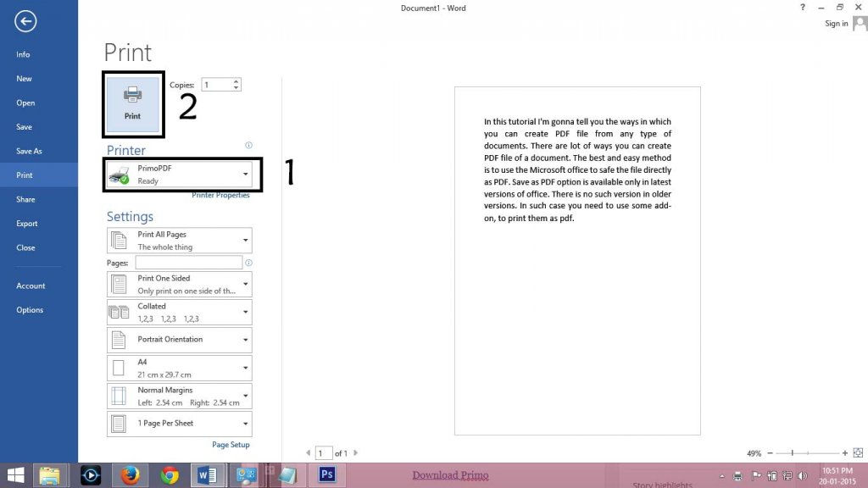
Task: Open the PrimoPDF printer dropdown
Action: point(180,175)
